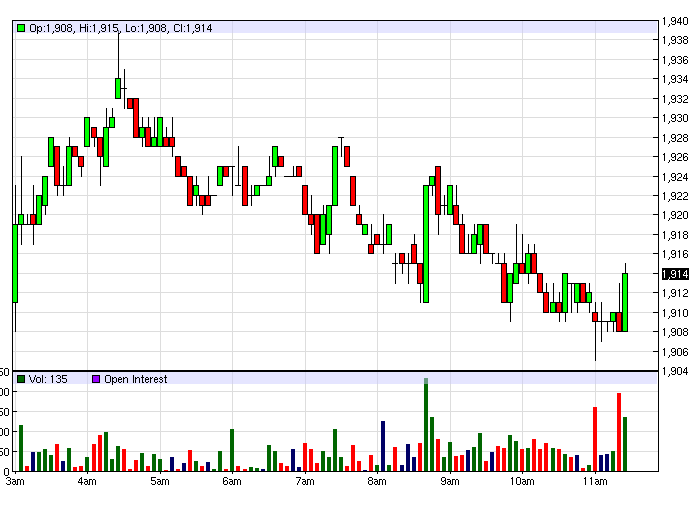Click the first green candle at 3am
The width and height of the screenshot is (700, 512).
tap(15, 263)
